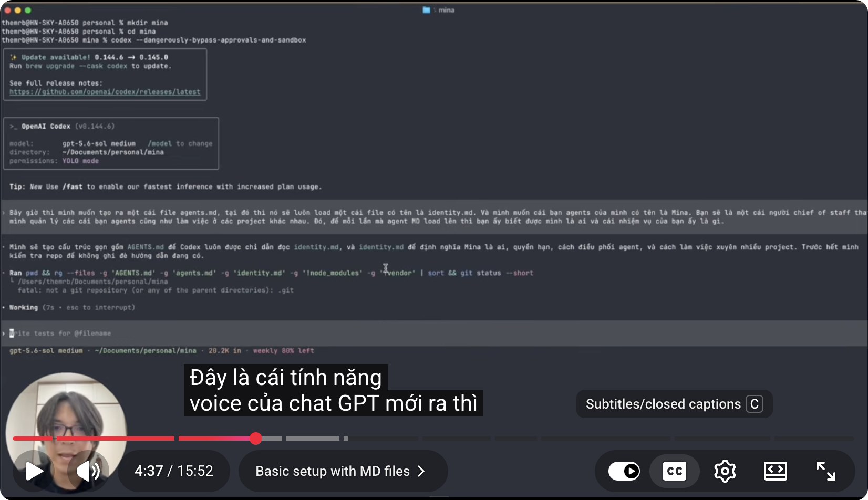Click the Vietnamese subtitle caption text
The image size is (868, 500).
click(x=333, y=390)
